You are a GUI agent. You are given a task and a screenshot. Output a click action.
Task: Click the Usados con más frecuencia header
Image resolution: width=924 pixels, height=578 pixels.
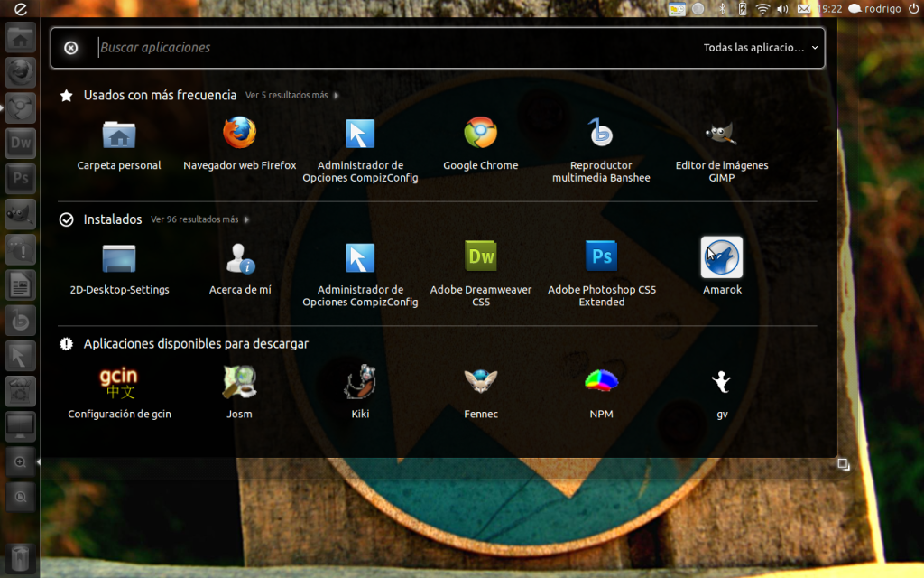click(x=160, y=95)
